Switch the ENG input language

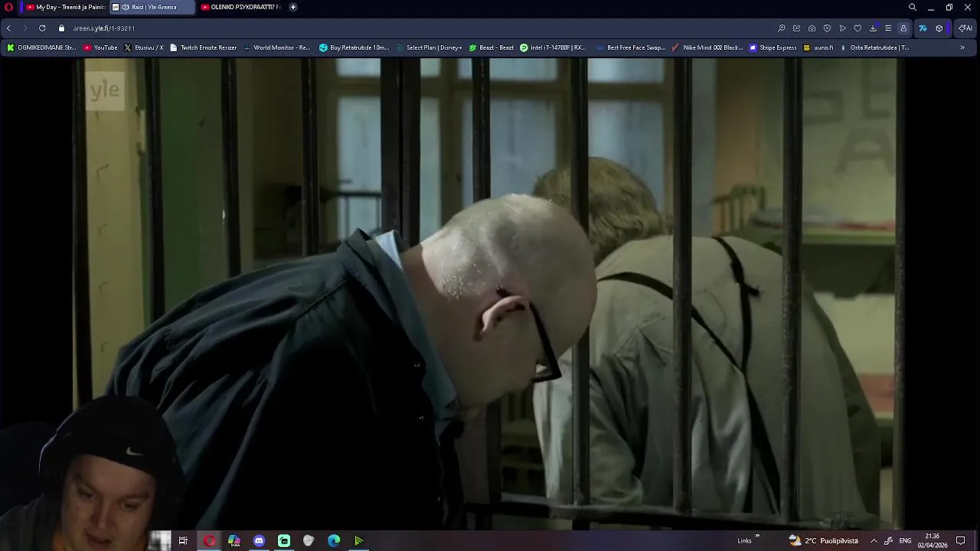(x=905, y=541)
